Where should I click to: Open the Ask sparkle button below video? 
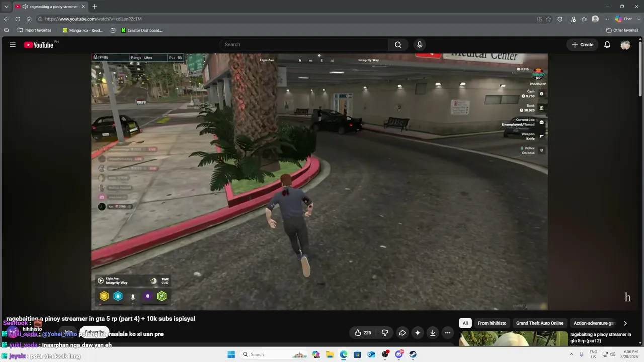pyautogui.click(x=417, y=333)
